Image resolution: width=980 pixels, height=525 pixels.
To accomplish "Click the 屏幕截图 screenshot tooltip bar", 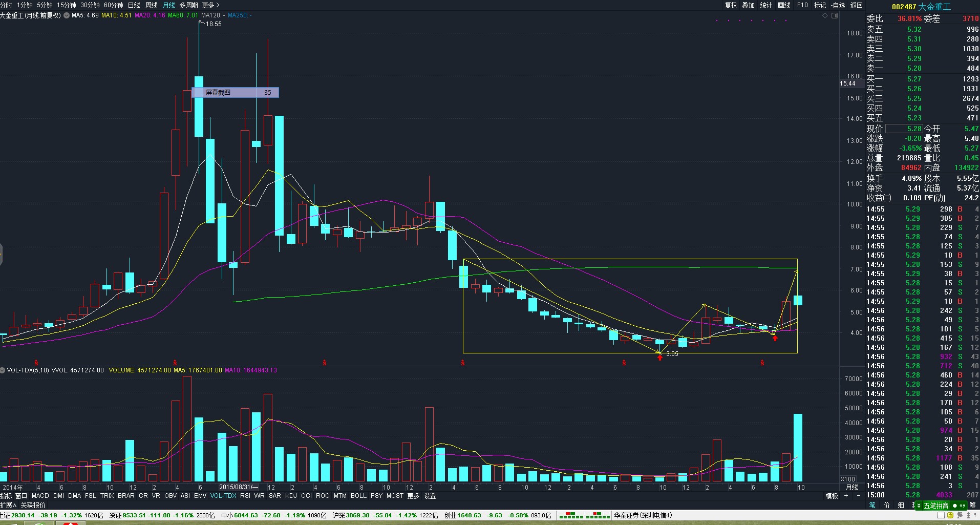I will (x=235, y=93).
